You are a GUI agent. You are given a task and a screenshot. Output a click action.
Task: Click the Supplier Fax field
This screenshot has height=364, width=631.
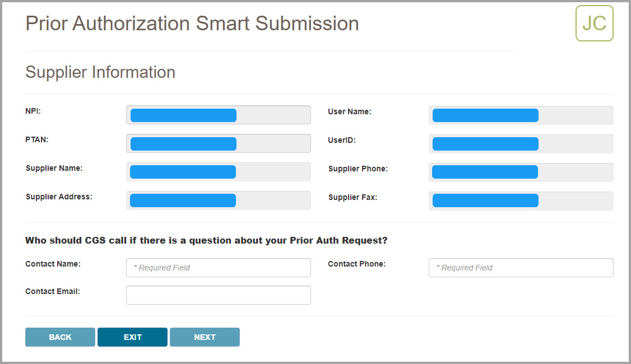(x=521, y=200)
